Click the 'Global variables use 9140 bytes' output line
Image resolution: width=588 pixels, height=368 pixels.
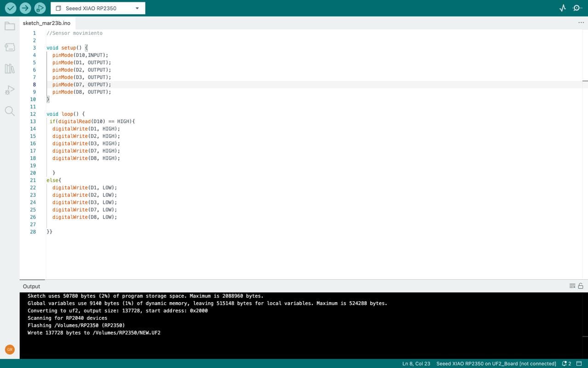click(207, 303)
